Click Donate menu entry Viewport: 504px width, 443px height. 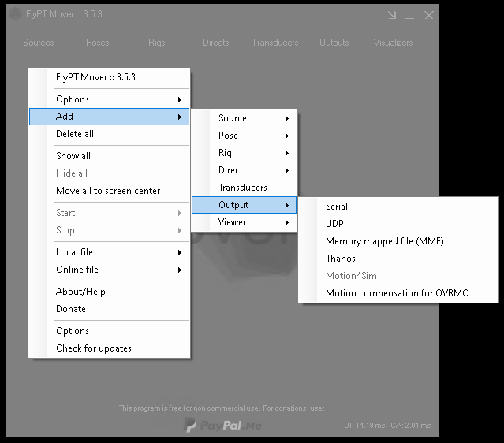point(109,309)
